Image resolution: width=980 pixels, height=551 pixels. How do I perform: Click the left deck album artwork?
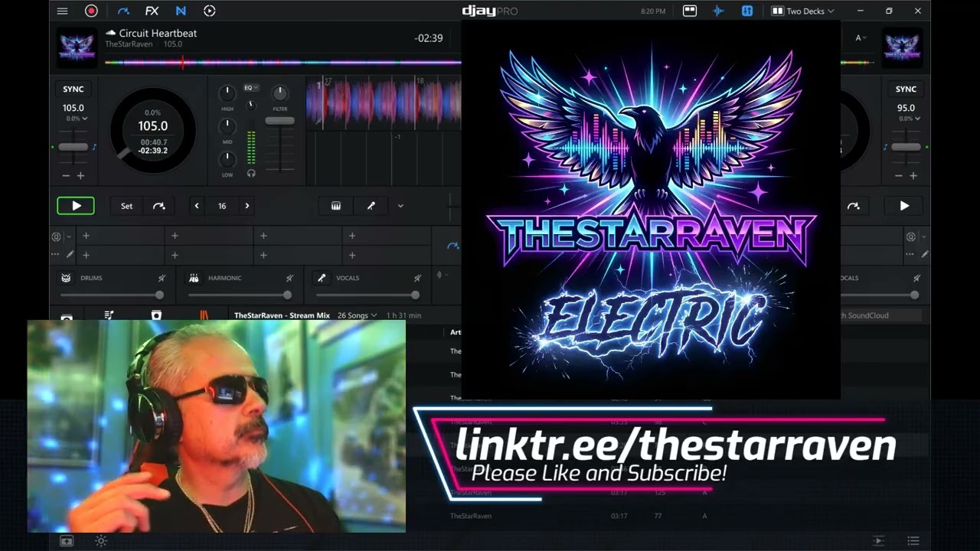point(77,47)
